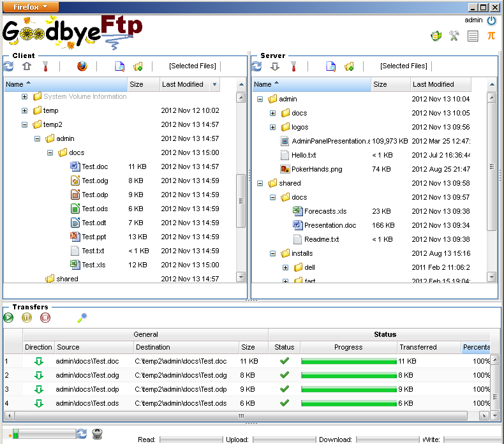Viewport: 504px width, 444px height.
Task: Log out with the admin power icon
Action: point(491,21)
